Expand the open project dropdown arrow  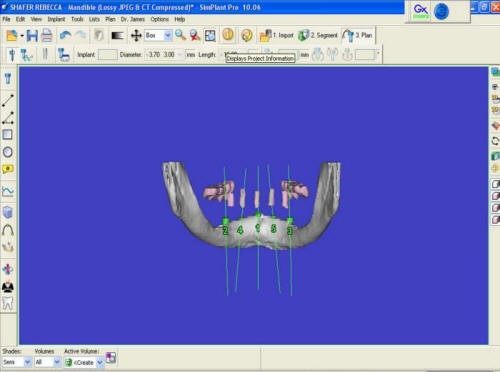click(x=22, y=35)
